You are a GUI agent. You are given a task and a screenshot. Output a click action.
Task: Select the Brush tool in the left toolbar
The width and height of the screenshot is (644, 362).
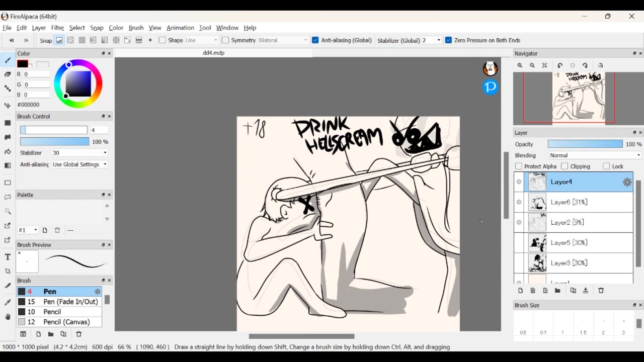click(8, 60)
